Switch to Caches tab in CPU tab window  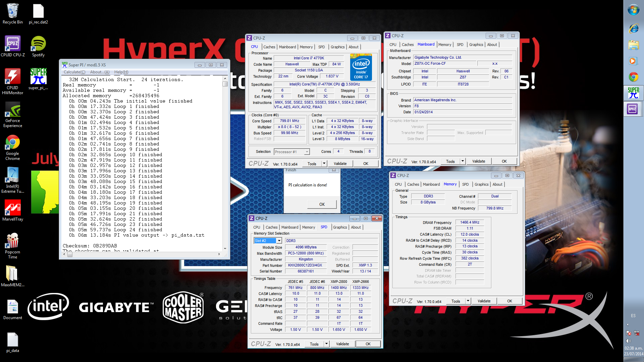pos(269,47)
